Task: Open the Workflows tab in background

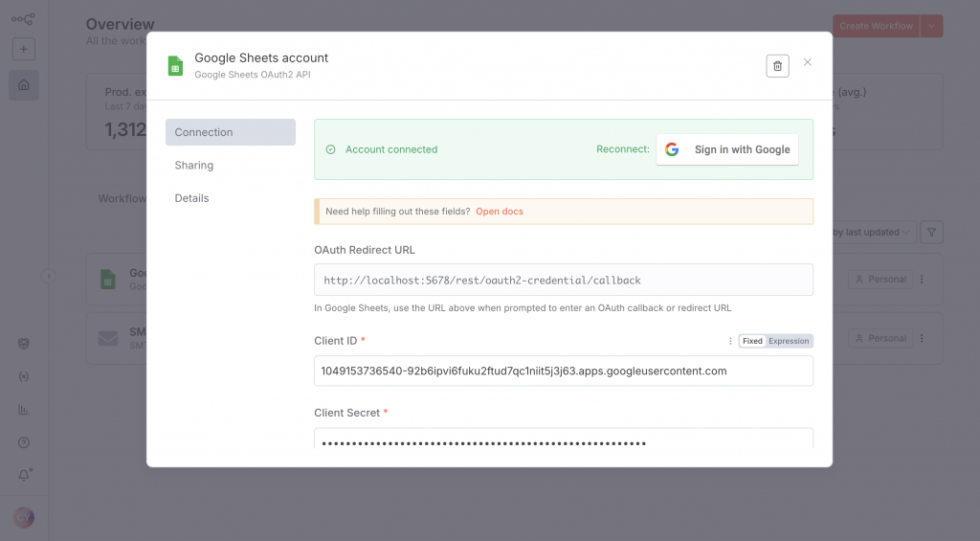Action: (x=122, y=198)
